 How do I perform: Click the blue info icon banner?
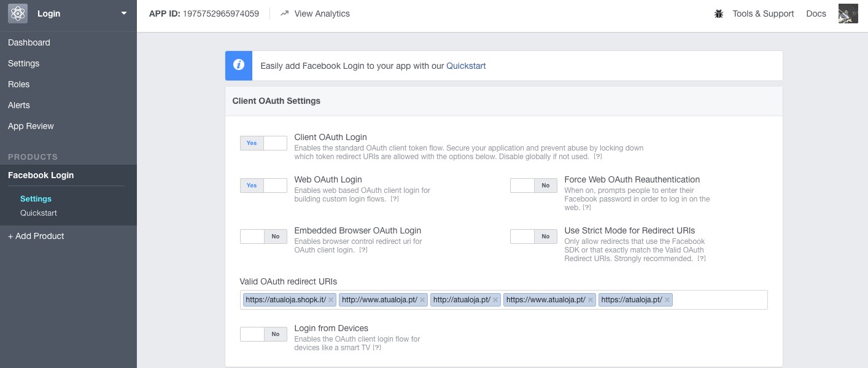[x=239, y=66]
